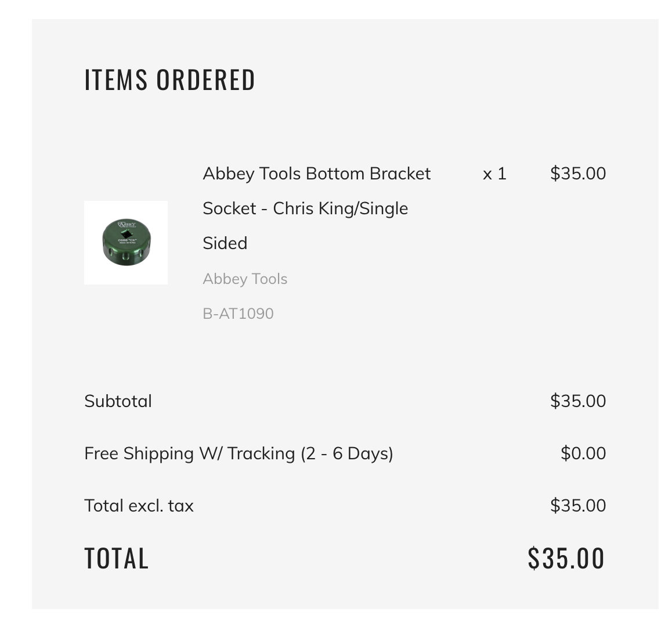The image size is (672, 630).
Task: Click the Total excl. tax amount $35.00
Action: click(578, 506)
